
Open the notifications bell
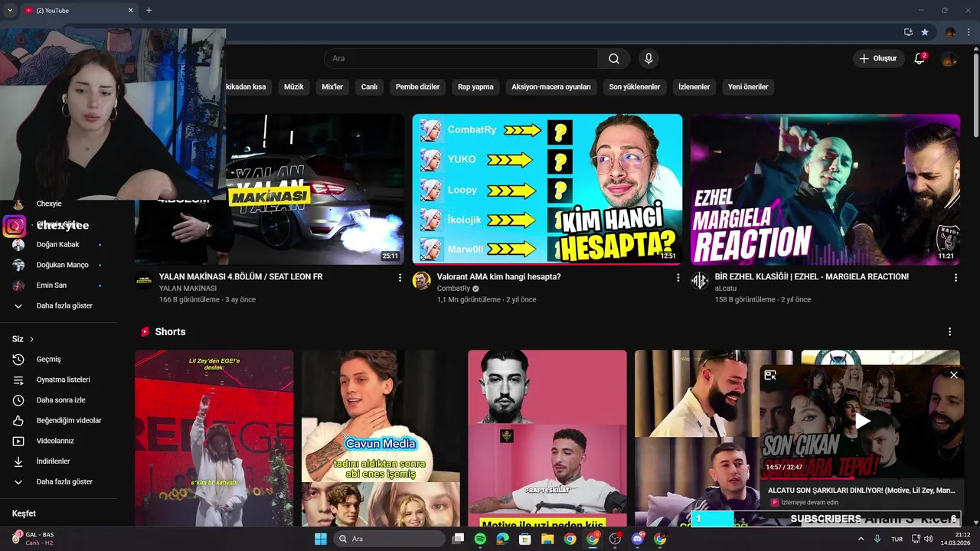920,59
